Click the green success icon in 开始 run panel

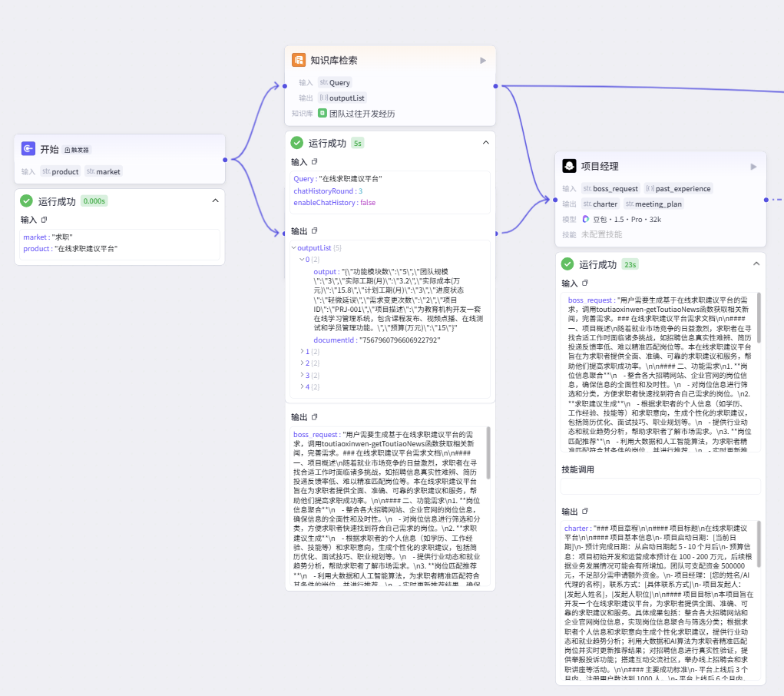pos(27,201)
